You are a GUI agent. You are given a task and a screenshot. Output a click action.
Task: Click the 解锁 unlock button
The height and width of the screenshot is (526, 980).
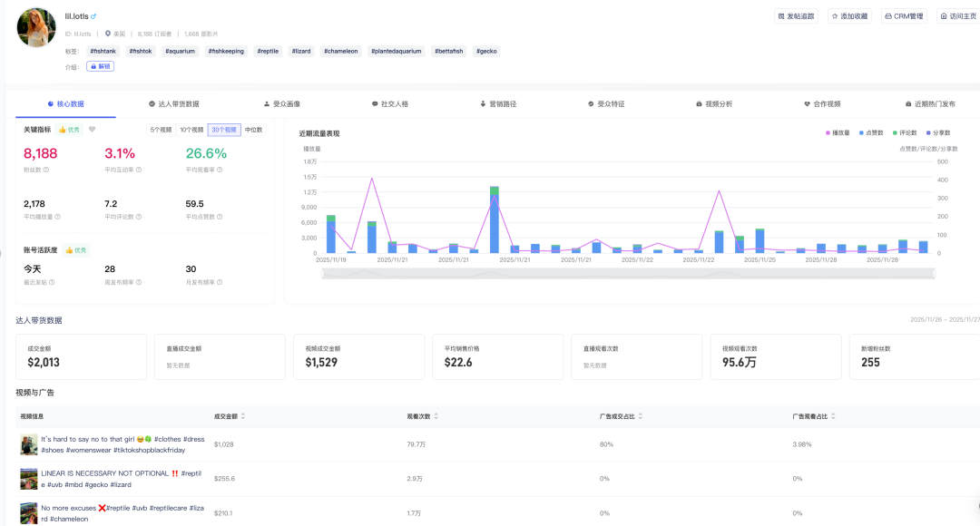(x=101, y=66)
